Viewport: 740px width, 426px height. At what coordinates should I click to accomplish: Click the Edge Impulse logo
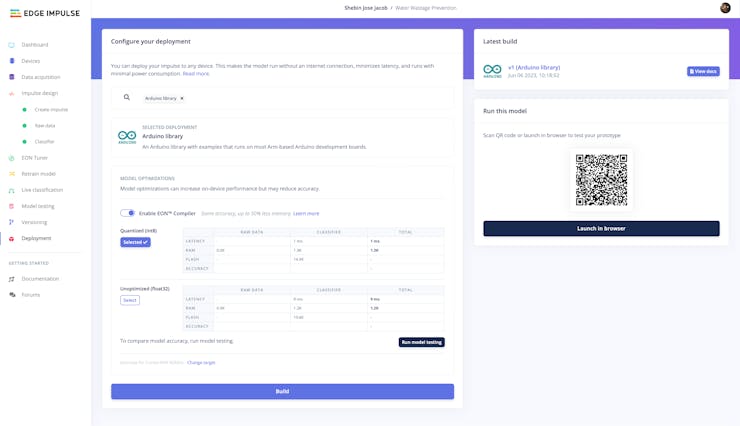[45, 13]
